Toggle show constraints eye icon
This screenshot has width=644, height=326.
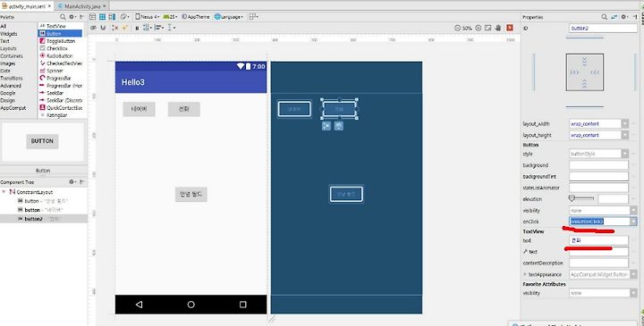[x=93, y=28]
